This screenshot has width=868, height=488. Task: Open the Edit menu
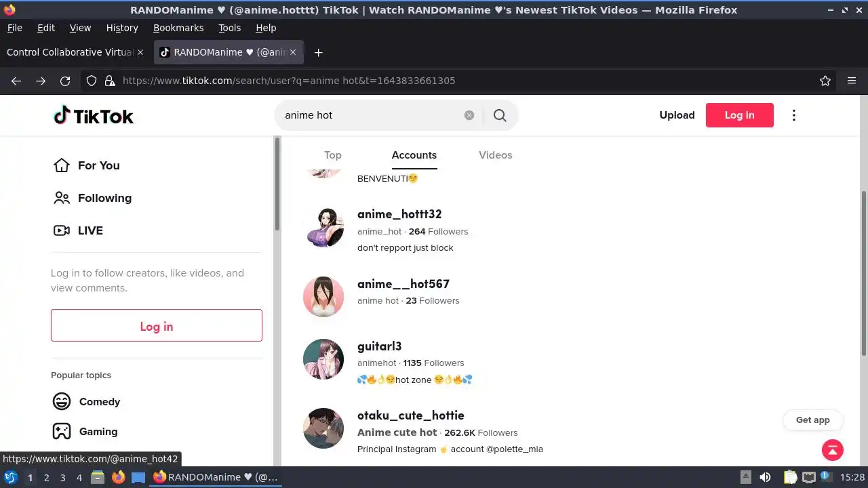click(46, 28)
